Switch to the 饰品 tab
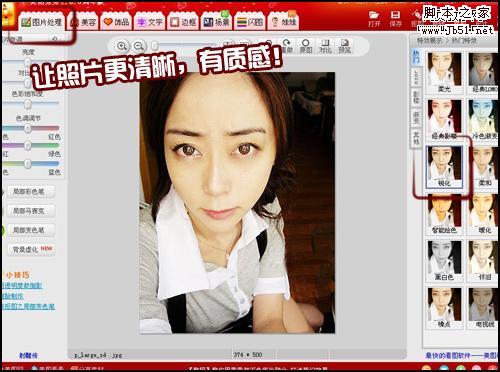Image resolution: width=500 pixels, height=372 pixels. (x=116, y=22)
